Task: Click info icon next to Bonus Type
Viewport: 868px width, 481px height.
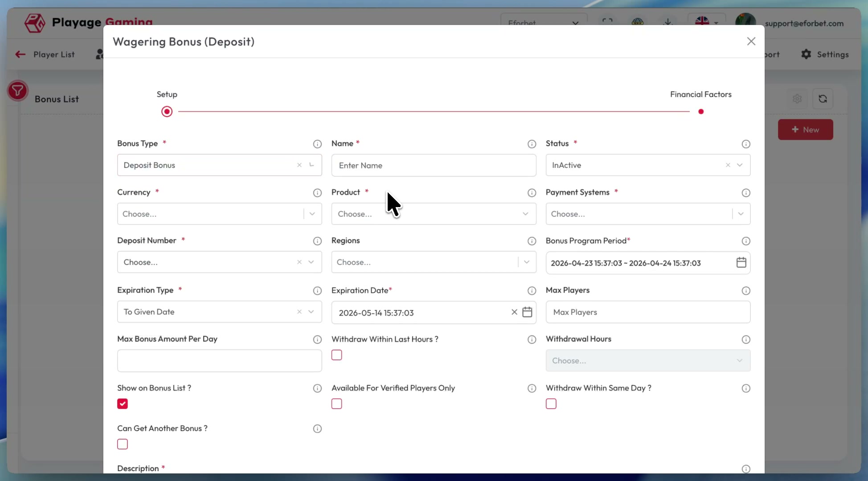Action: coord(317,144)
